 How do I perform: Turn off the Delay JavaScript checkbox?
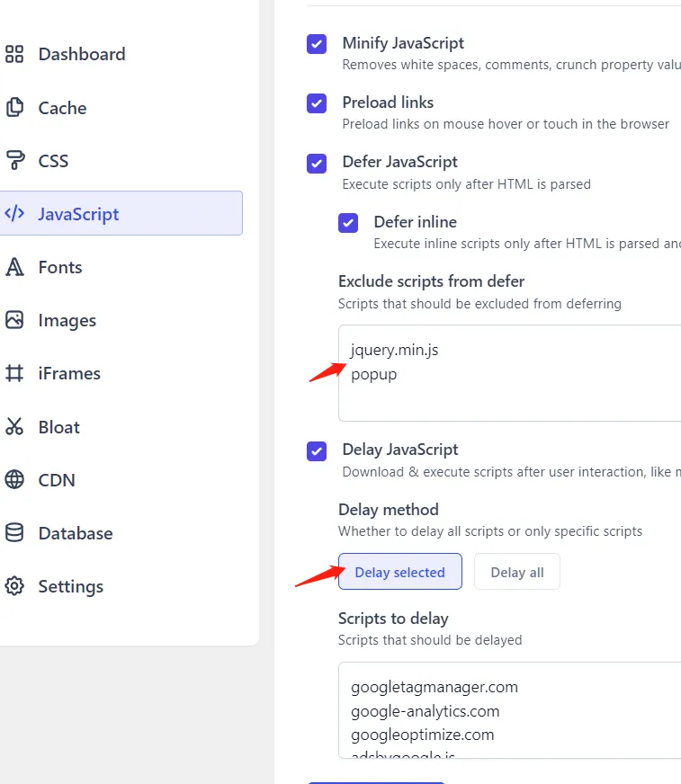click(x=317, y=450)
